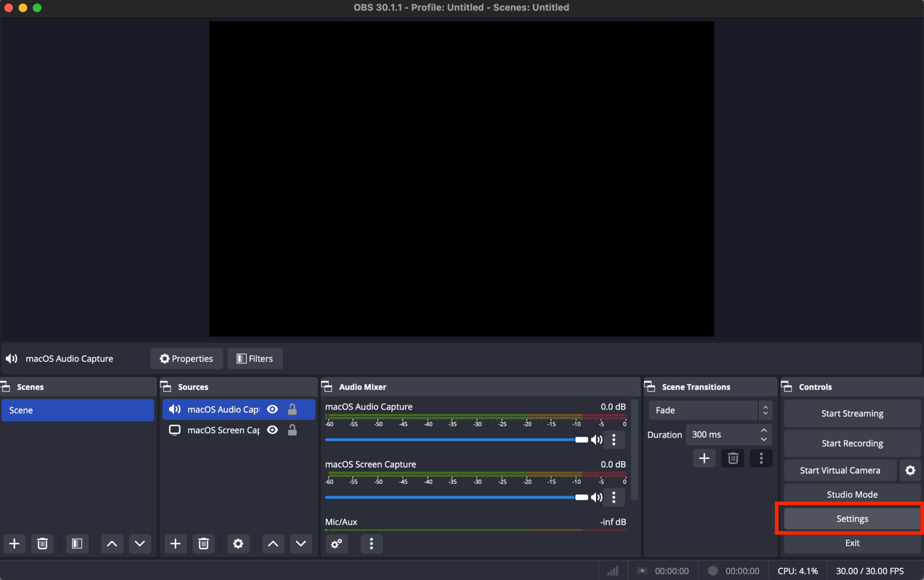Select the Scene item in Scenes list
The height and width of the screenshot is (580, 924).
tap(78, 410)
